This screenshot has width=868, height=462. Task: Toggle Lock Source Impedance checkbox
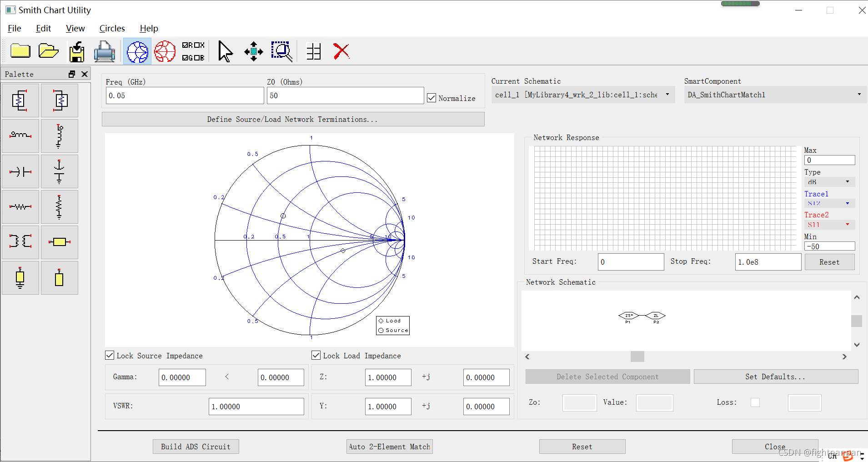click(110, 355)
